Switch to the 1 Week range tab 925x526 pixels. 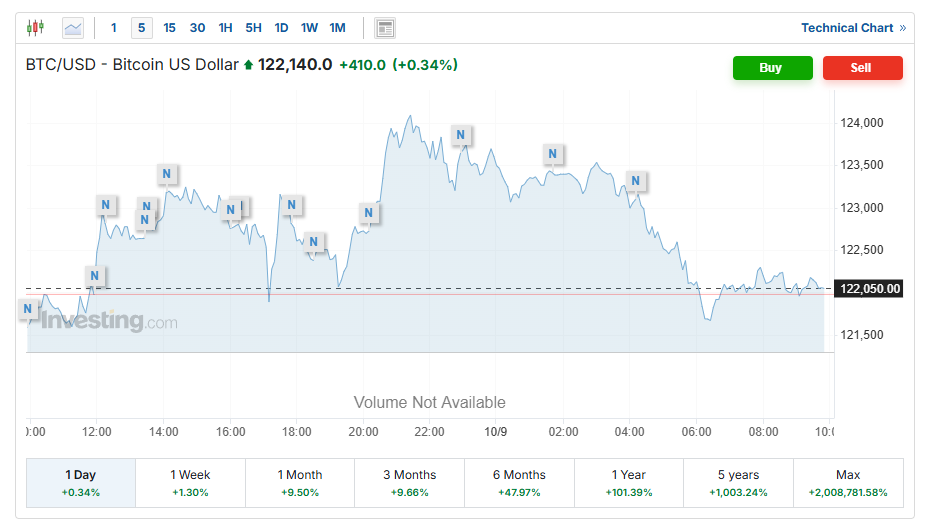click(x=190, y=482)
